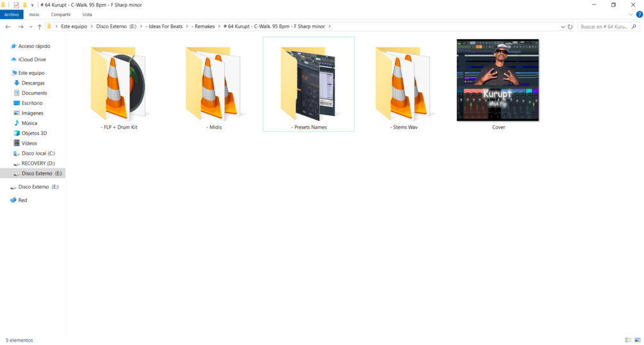Open the Cover image thumbnail
This screenshot has width=644, height=345.
coord(498,80)
